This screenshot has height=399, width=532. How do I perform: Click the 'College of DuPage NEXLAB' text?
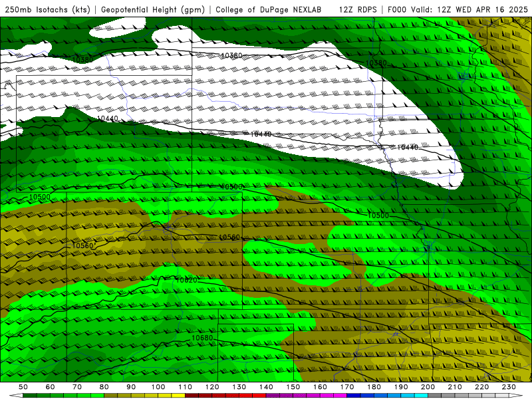point(269,10)
